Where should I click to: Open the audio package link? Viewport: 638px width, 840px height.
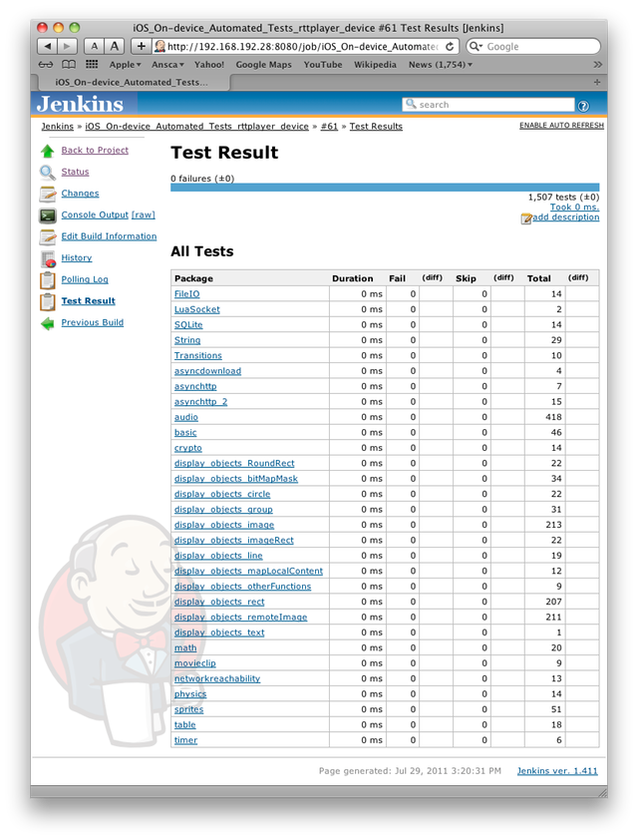point(186,417)
